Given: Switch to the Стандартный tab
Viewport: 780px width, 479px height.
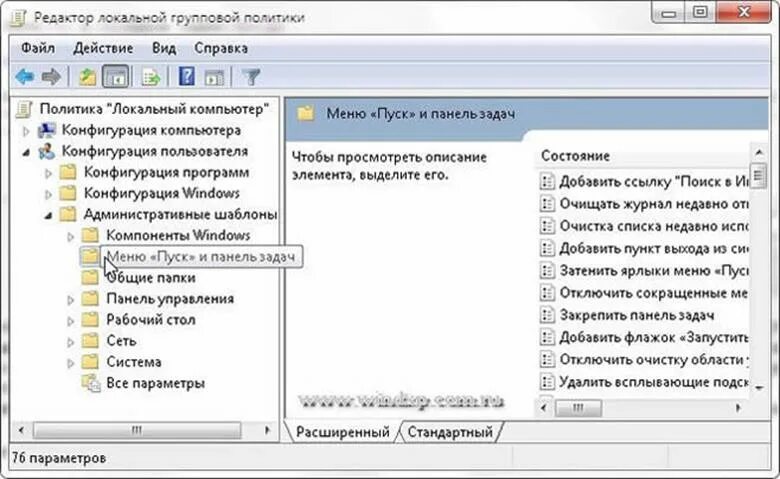Looking at the screenshot, I should pyautogui.click(x=450, y=432).
